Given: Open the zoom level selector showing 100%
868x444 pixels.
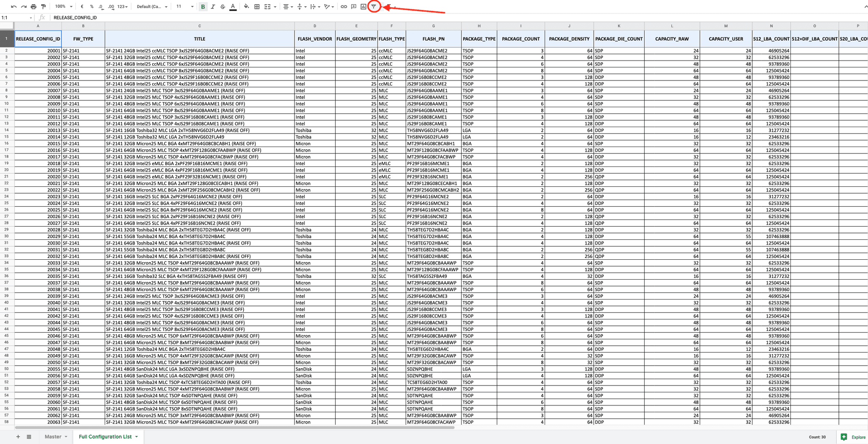Looking at the screenshot, I should click(x=63, y=6).
